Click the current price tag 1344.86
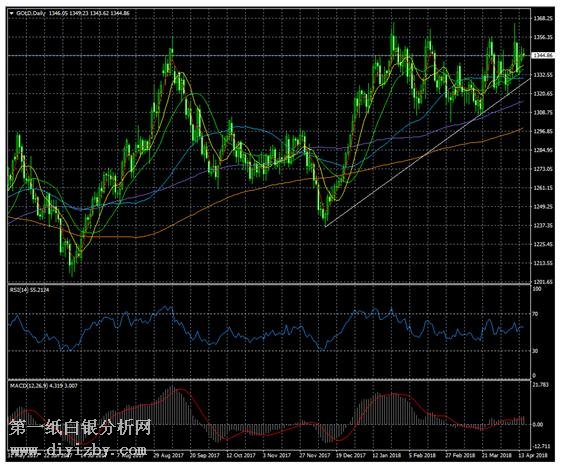This screenshot has height=470, width=564. click(x=543, y=55)
